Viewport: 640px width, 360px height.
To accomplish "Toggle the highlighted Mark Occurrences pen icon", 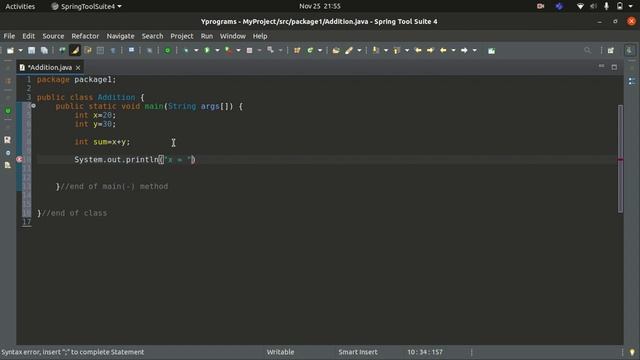I will point(75,50).
